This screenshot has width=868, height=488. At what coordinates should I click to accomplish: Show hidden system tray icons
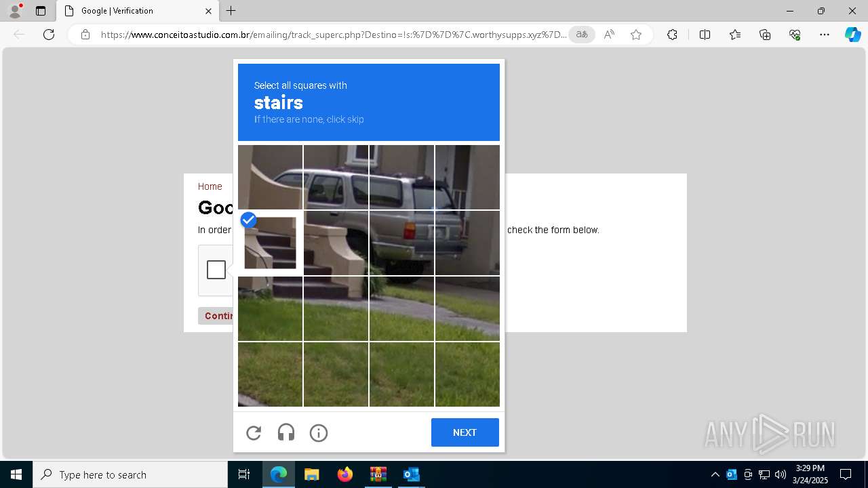click(x=715, y=474)
